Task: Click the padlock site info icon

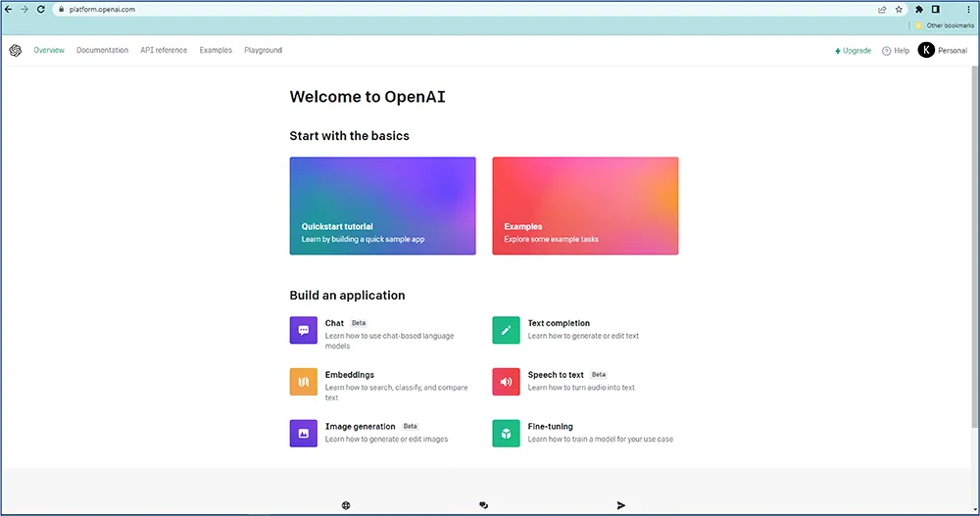Action: click(x=61, y=10)
